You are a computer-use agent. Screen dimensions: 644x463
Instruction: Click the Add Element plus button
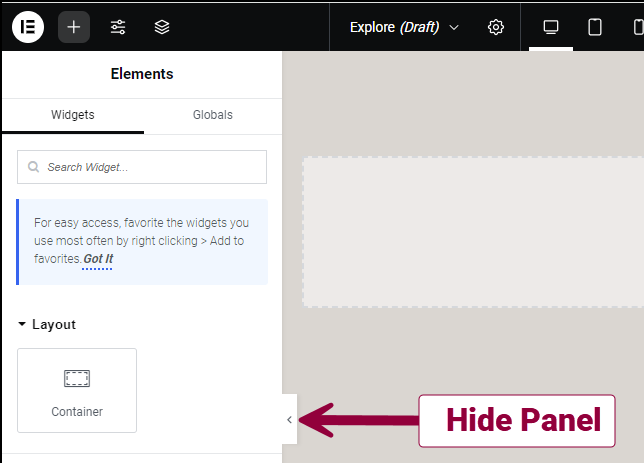(x=74, y=27)
